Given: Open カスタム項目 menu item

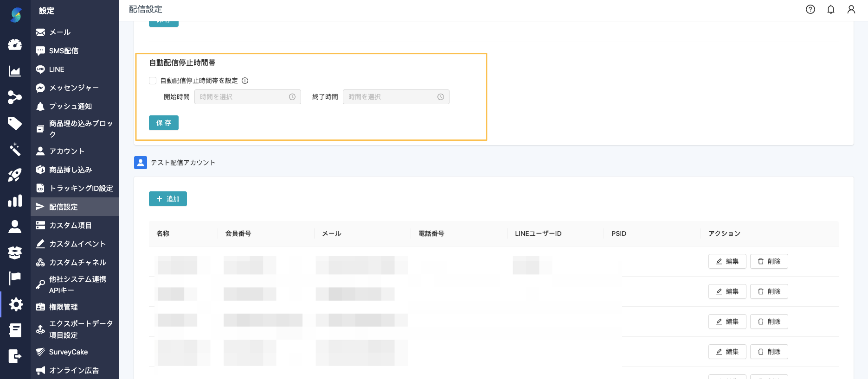Looking at the screenshot, I should click(75, 225).
